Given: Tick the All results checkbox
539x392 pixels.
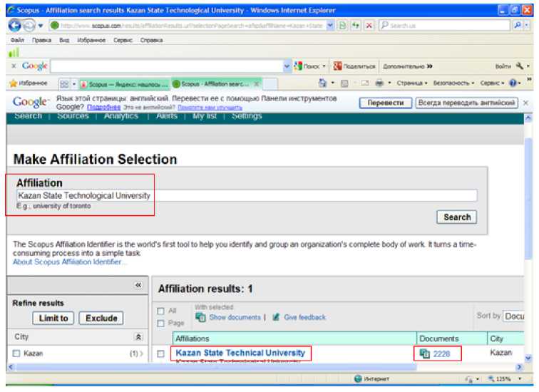Looking at the screenshot, I should point(160,311).
